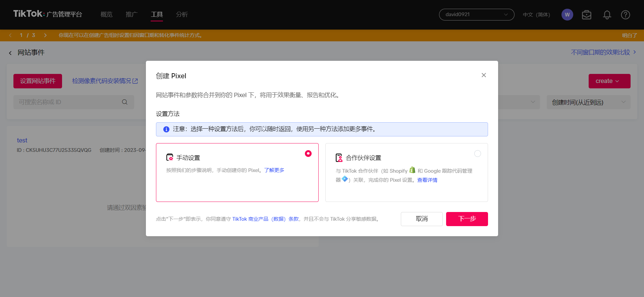Expand the 创建时间(从近到远) sort dropdown
The width and height of the screenshot is (644, 297).
[x=588, y=102]
